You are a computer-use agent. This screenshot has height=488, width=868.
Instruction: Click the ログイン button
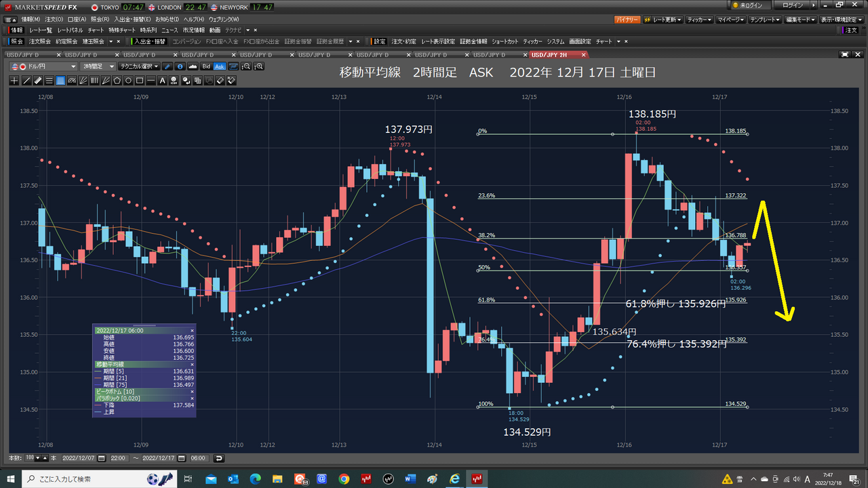pos(792,5)
